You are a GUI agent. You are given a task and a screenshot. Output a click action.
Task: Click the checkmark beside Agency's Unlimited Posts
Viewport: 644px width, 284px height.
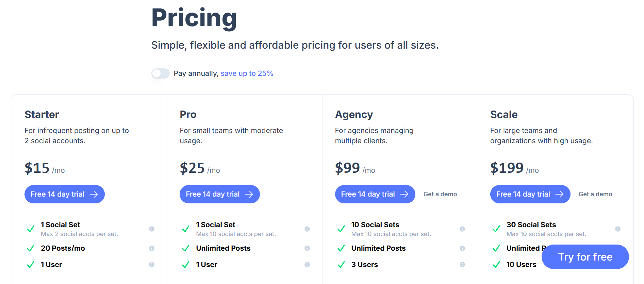pyautogui.click(x=341, y=248)
